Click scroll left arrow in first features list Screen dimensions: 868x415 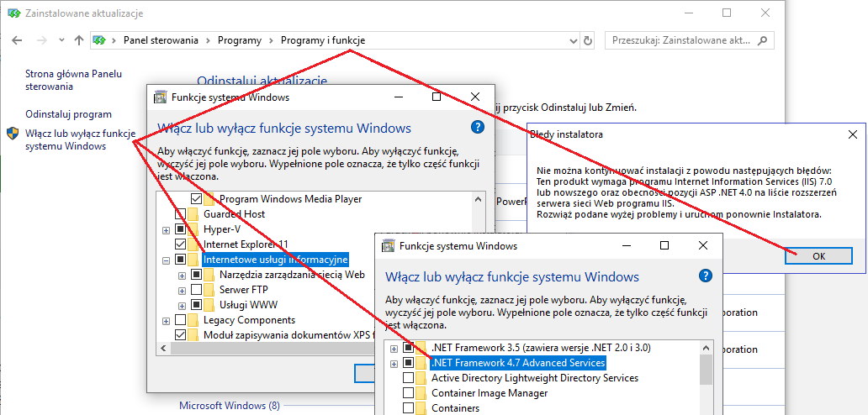(x=163, y=348)
